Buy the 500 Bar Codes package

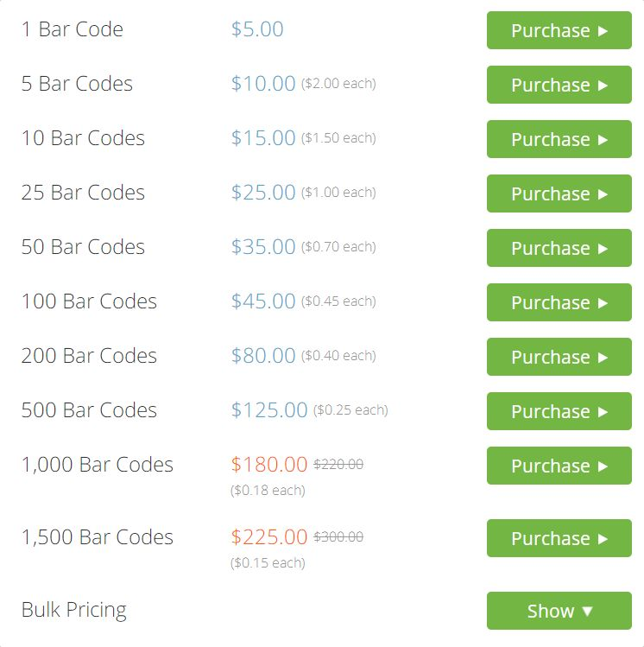click(x=559, y=411)
